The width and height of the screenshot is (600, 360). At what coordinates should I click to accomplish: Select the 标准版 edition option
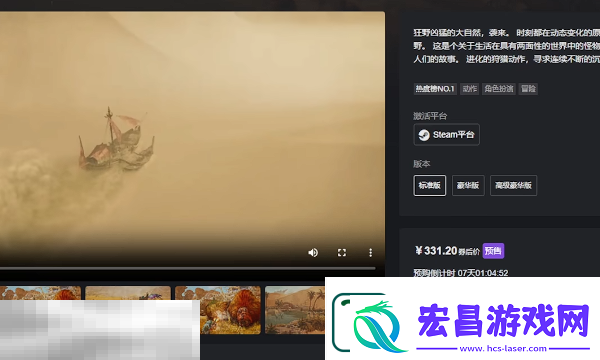429,186
